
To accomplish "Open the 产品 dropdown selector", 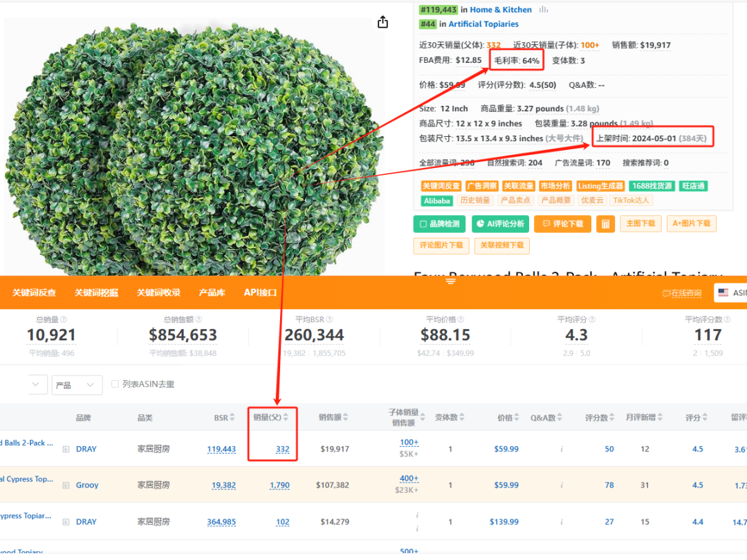I will point(76,385).
